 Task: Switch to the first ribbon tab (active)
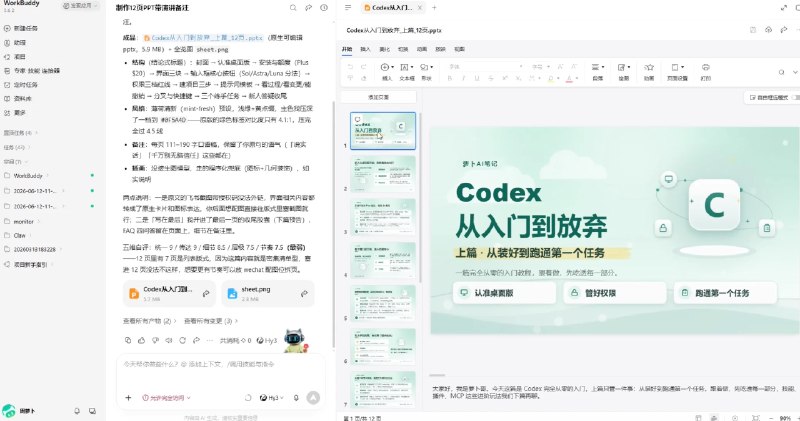pos(347,49)
